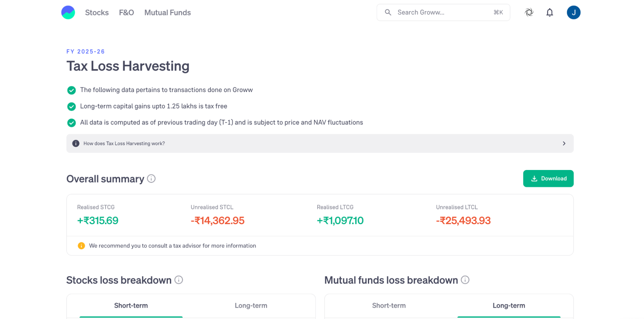Click the search magnifier icon

tap(388, 13)
